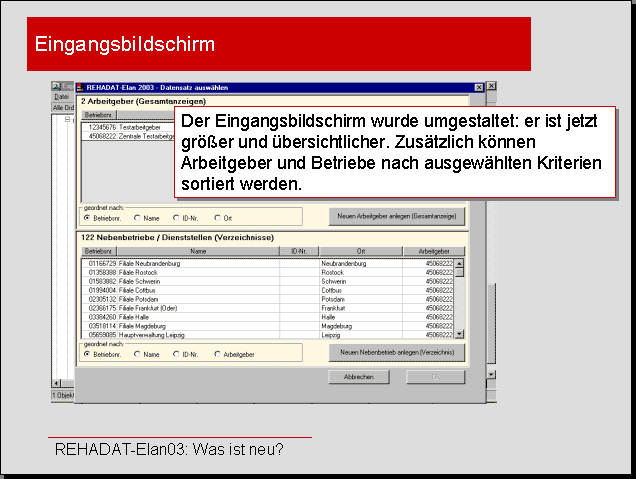
Task: Click Neuen Arbeitgeber anlegen (Gesamtanzeige) button
Action: (397, 216)
